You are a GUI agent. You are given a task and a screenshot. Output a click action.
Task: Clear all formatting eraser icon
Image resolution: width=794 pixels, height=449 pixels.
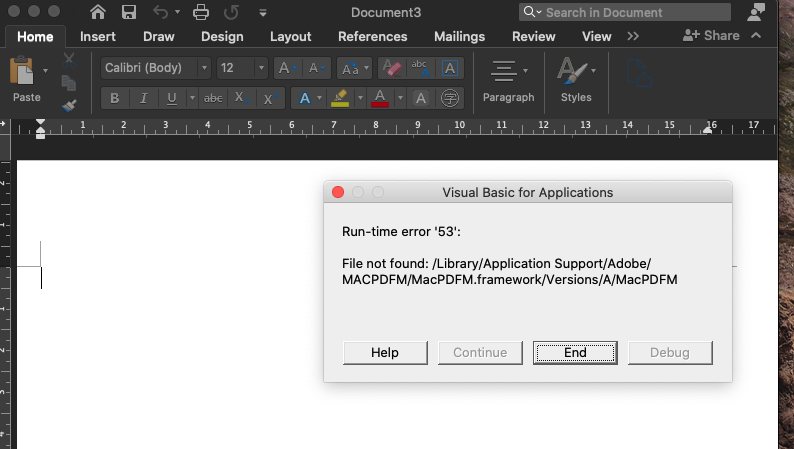[392, 68]
